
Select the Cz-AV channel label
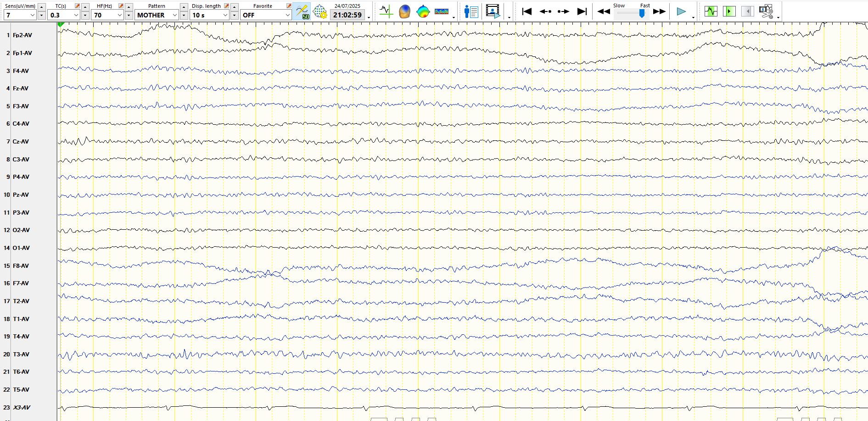click(21, 142)
